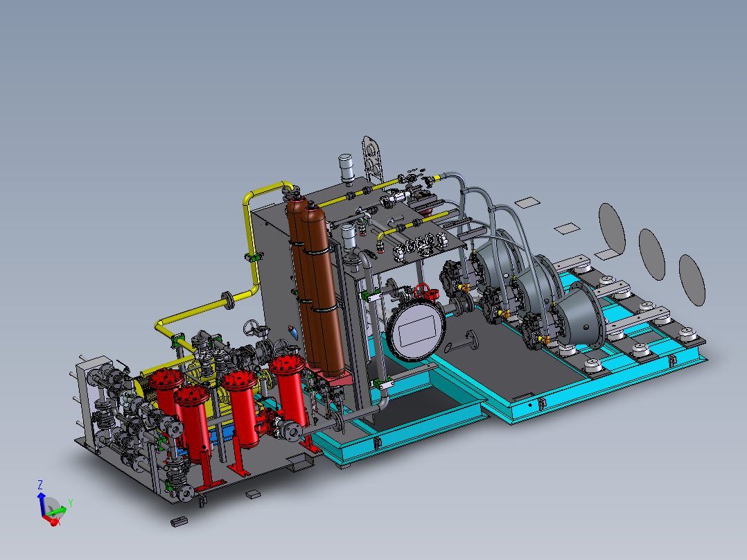Select the foremost grey conical bell housing
Image resolution: width=747 pixels, height=560 pixels.
click(580, 314)
